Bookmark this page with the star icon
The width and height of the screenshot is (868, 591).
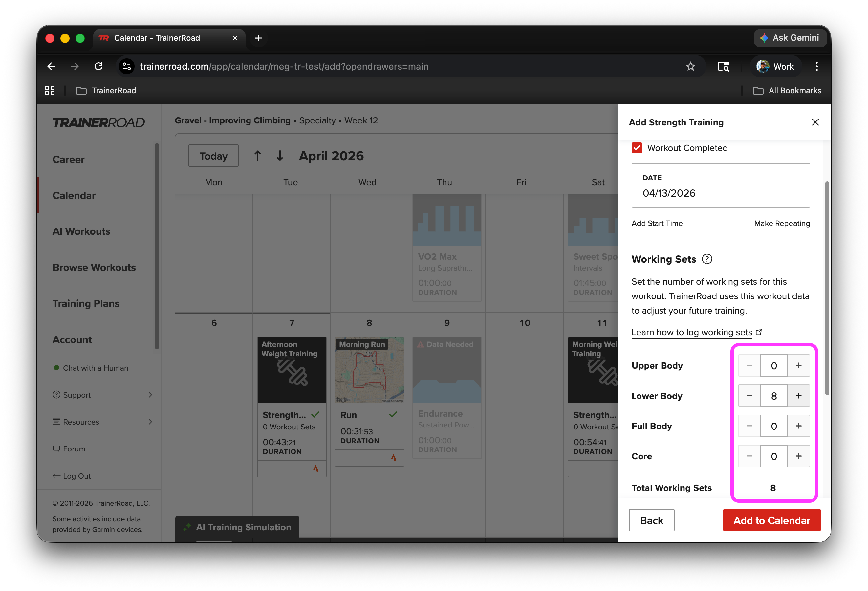(690, 67)
